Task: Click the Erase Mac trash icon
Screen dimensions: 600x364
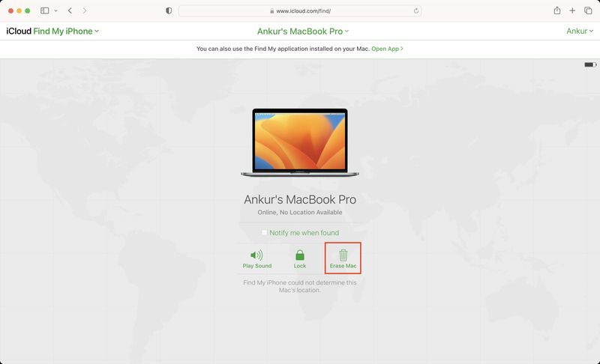Action: [x=343, y=255]
